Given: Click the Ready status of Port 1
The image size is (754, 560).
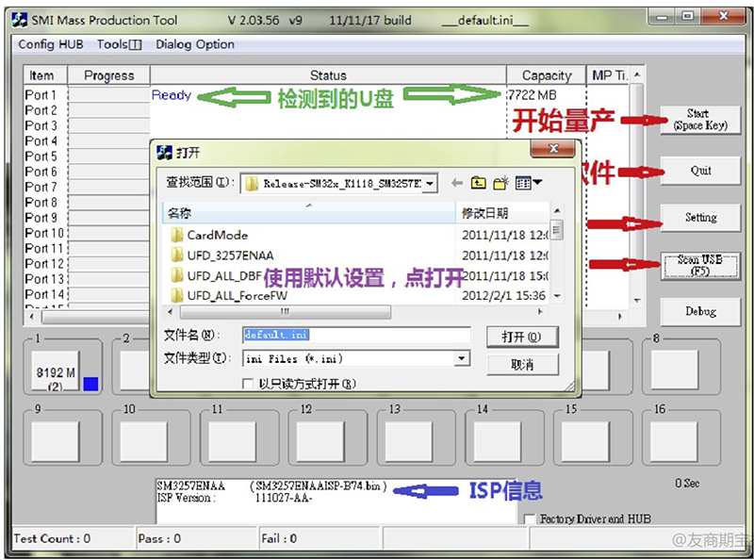Looking at the screenshot, I should pyautogui.click(x=172, y=95).
